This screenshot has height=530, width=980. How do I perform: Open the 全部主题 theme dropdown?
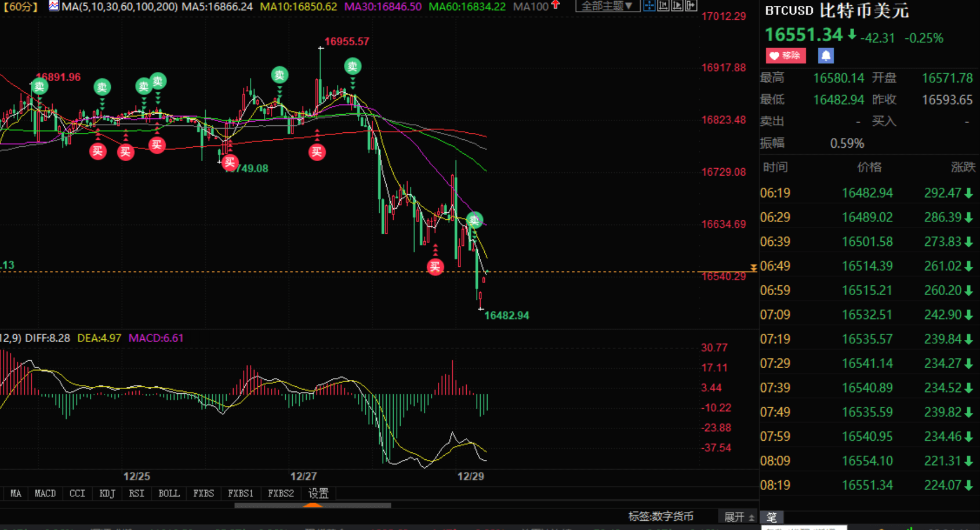coord(607,6)
